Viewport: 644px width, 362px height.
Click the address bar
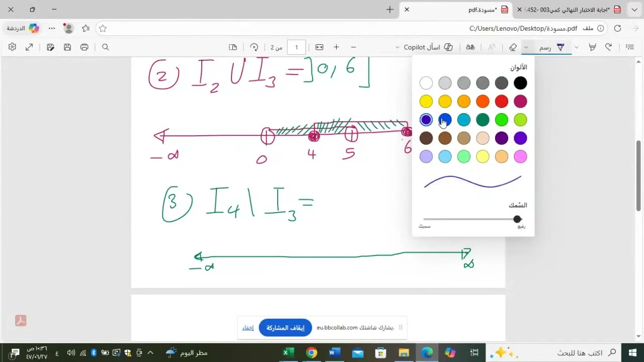click(x=352, y=29)
